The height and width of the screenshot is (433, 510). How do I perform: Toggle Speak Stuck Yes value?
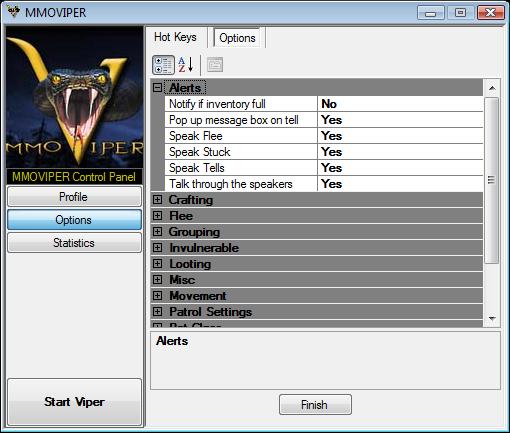click(x=400, y=152)
